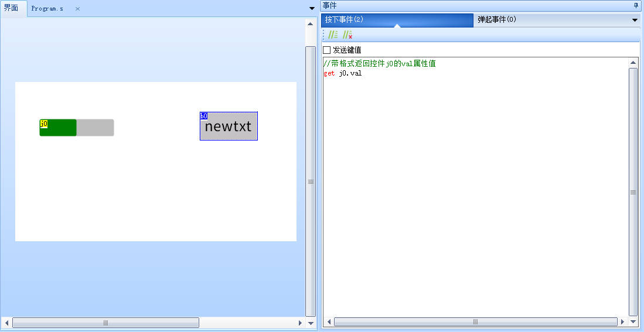Select the newtxt button component

(x=229, y=126)
